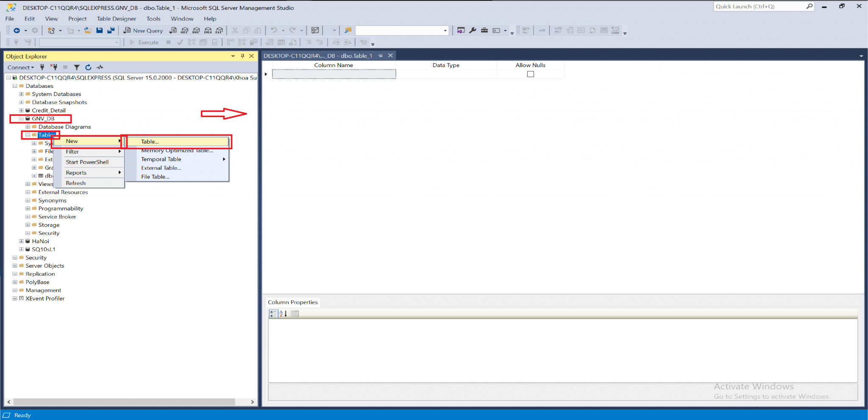The image size is (868, 420).
Task: Click Go to Settings to activate Windows
Action: (x=771, y=396)
